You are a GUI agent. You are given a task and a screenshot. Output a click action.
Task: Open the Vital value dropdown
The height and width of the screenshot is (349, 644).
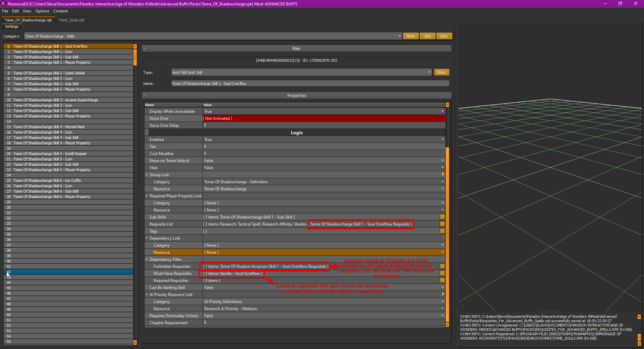(442, 167)
